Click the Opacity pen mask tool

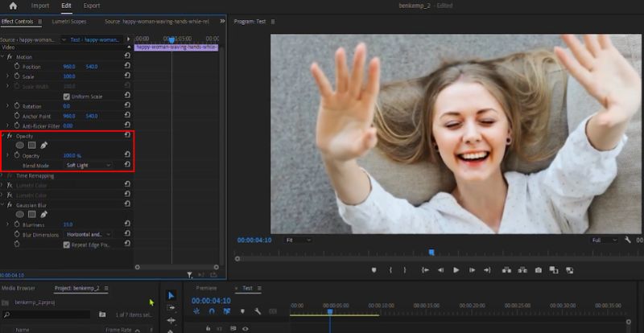point(44,146)
